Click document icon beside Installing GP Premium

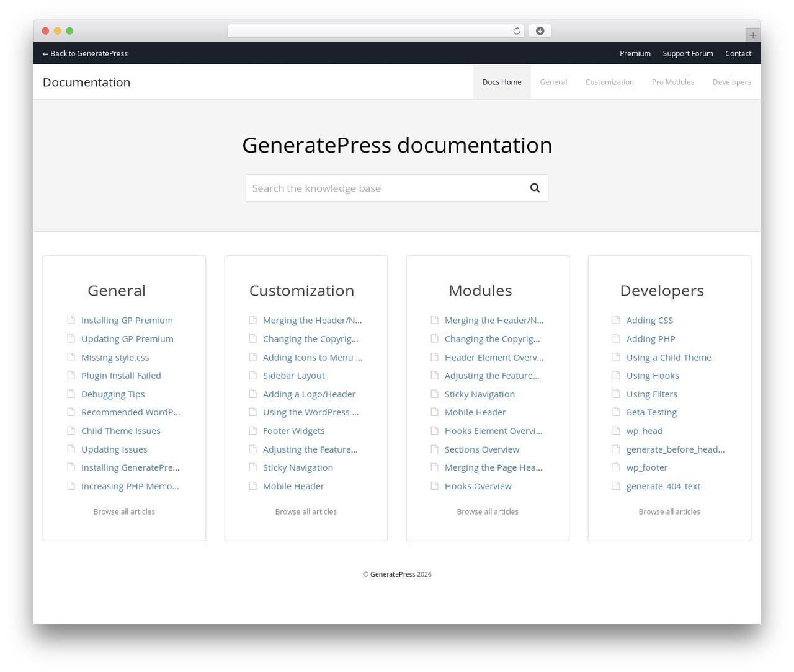[x=71, y=320]
